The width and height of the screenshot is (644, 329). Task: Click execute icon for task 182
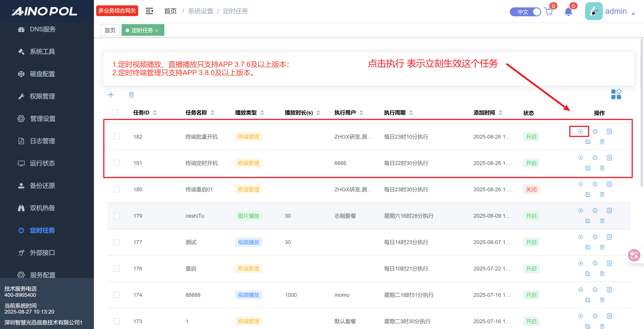pos(580,131)
